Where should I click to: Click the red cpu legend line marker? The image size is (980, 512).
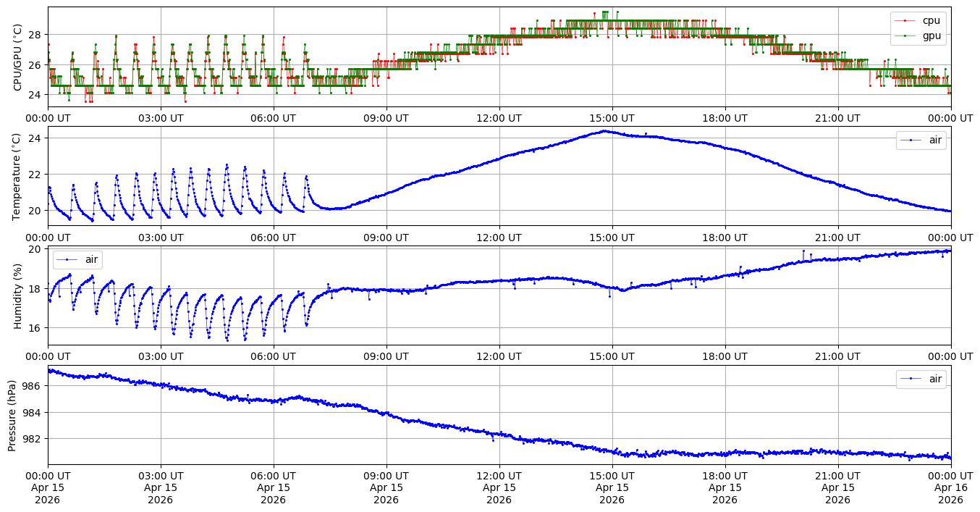pos(906,21)
